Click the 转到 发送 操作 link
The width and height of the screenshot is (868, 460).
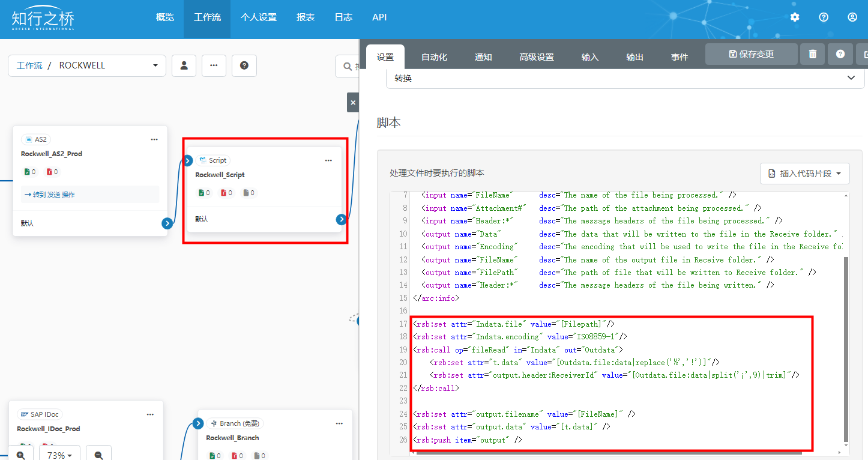pos(49,195)
